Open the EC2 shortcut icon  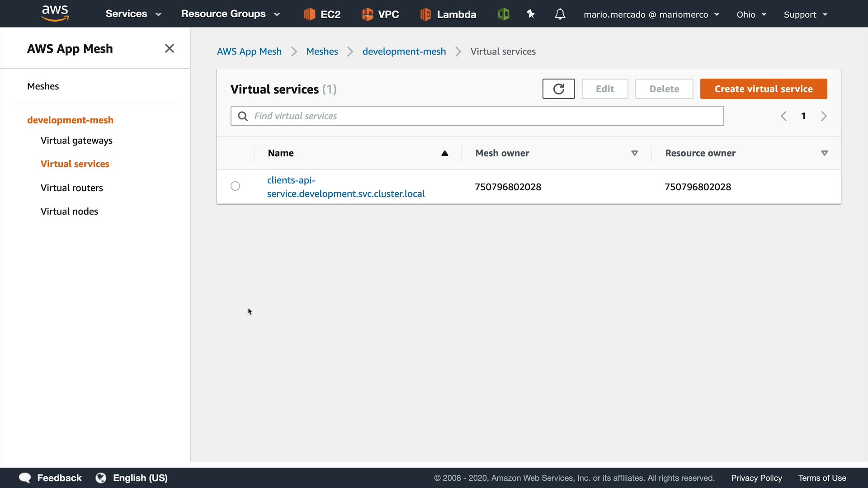(309, 14)
